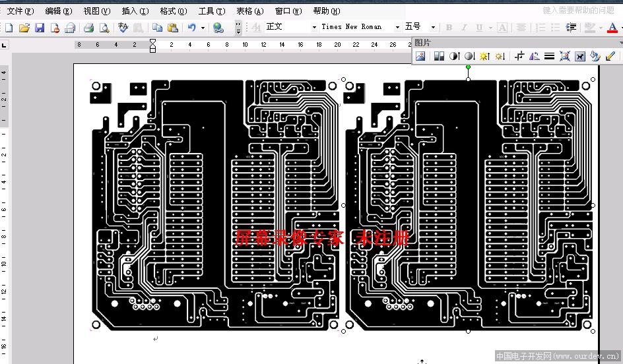The height and width of the screenshot is (364, 623).
Task: Open the Line Style picker
Action: tap(549, 57)
